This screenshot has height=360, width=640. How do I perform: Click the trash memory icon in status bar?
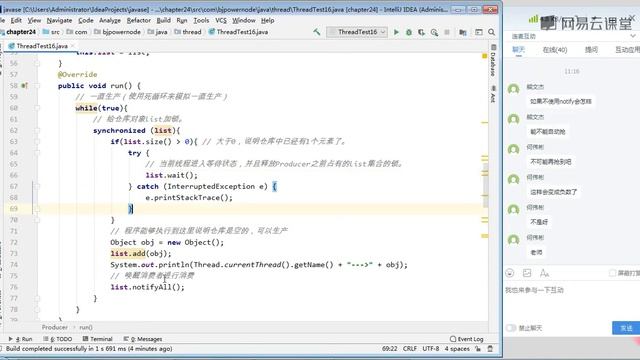pos(490,349)
